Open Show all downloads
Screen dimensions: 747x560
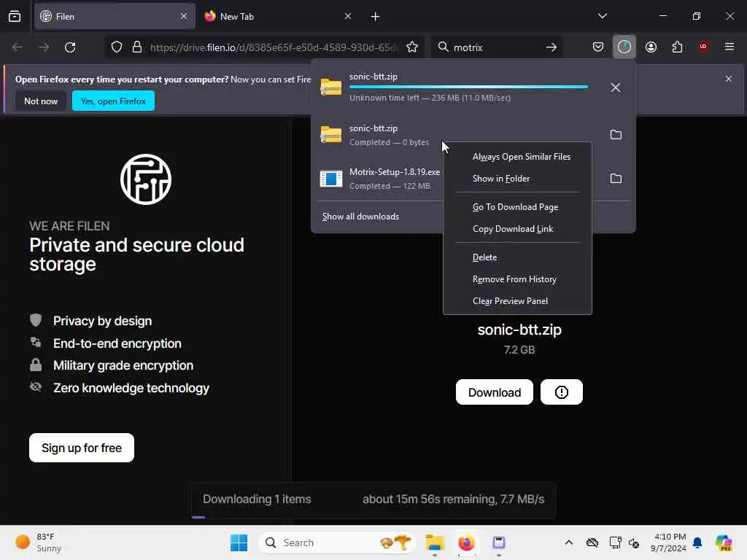click(360, 217)
